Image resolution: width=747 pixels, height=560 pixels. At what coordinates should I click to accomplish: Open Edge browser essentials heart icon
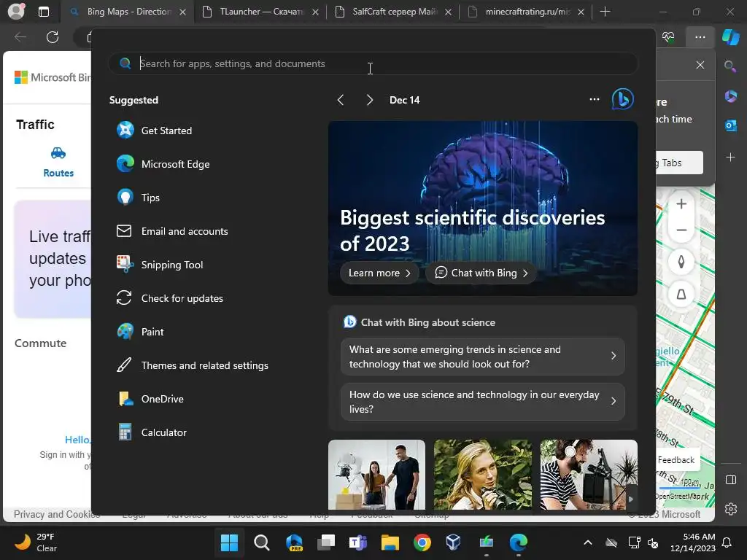[668, 37]
